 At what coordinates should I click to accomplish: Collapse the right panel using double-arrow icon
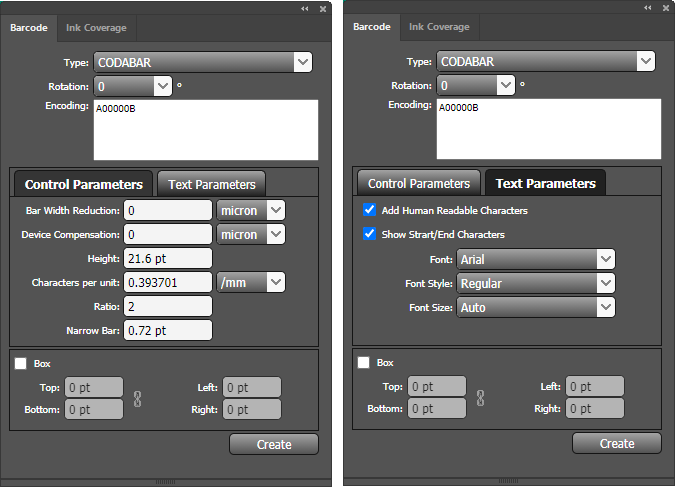(x=648, y=8)
